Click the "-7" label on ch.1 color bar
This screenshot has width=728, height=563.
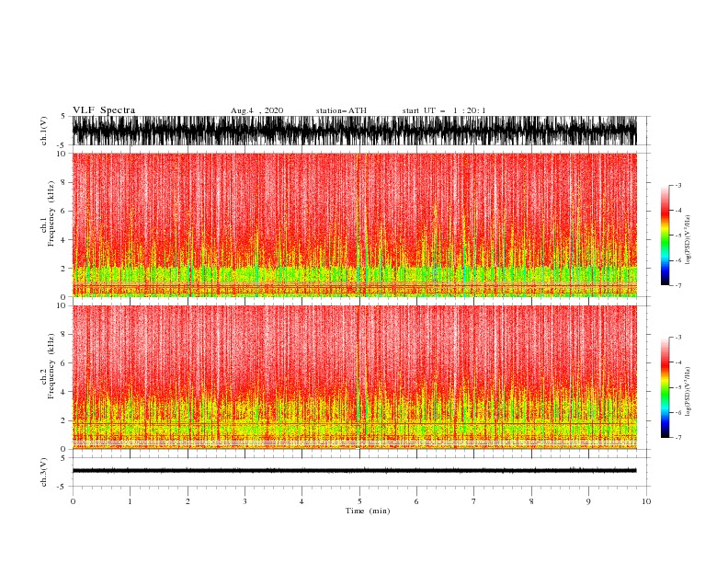click(677, 285)
